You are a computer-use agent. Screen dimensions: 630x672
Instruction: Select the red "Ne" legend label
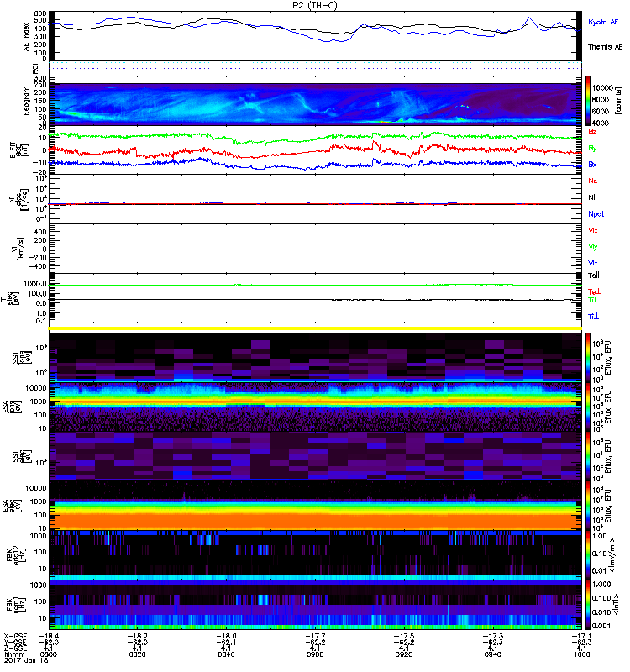click(593, 181)
